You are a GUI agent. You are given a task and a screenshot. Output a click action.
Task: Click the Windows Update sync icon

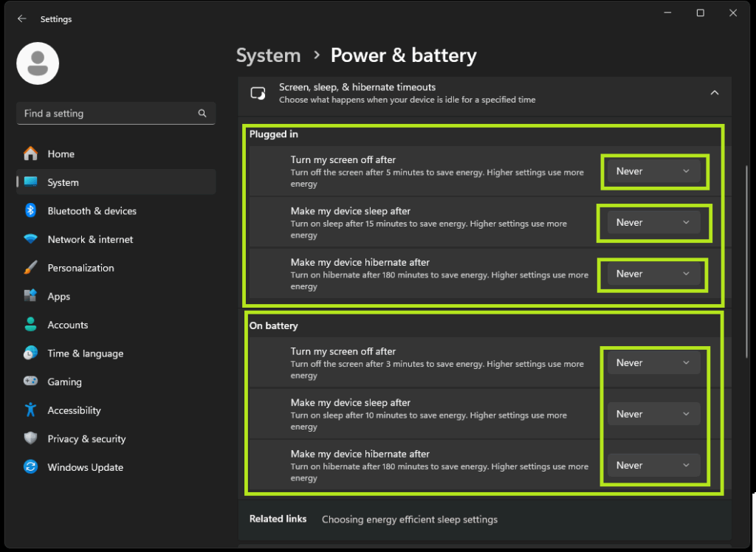coord(30,466)
